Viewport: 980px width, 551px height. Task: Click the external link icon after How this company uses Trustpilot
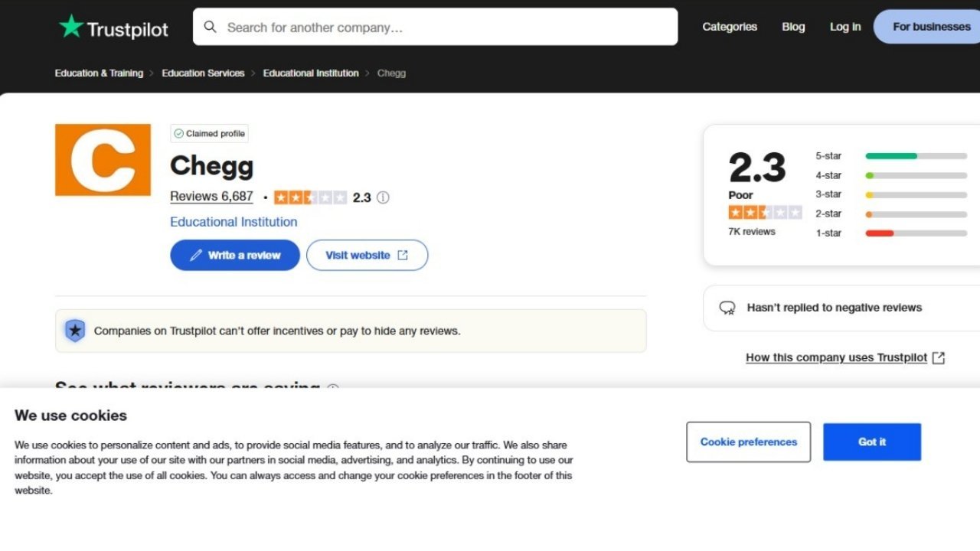pyautogui.click(x=939, y=357)
